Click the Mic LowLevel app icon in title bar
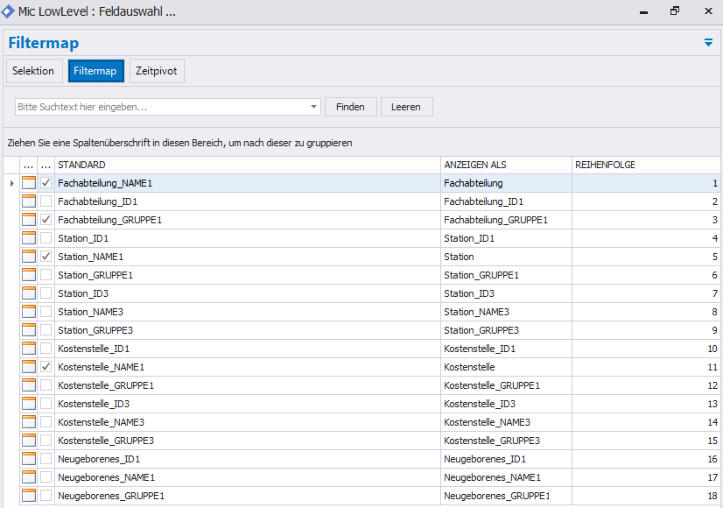The height and width of the screenshot is (508, 723). (9, 11)
